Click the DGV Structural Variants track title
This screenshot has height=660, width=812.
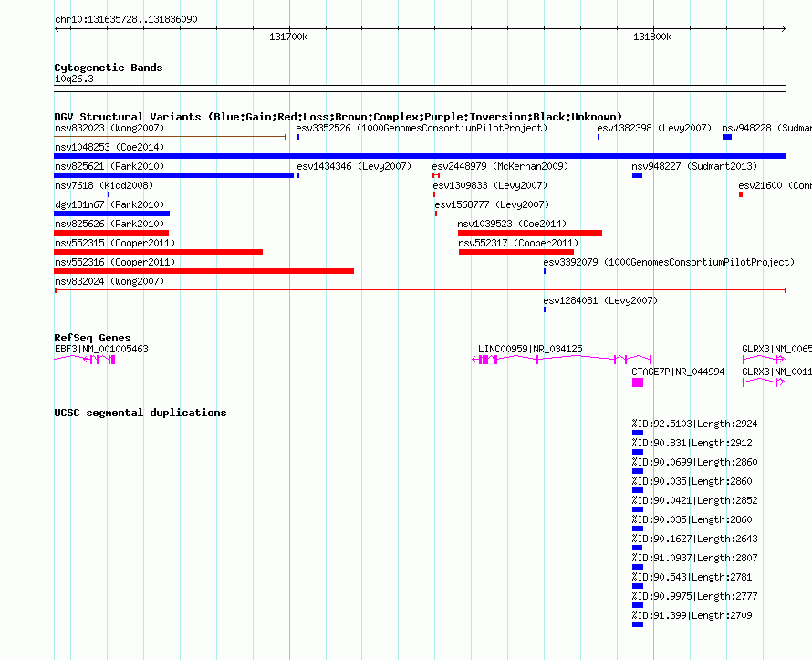tap(338, 117)
